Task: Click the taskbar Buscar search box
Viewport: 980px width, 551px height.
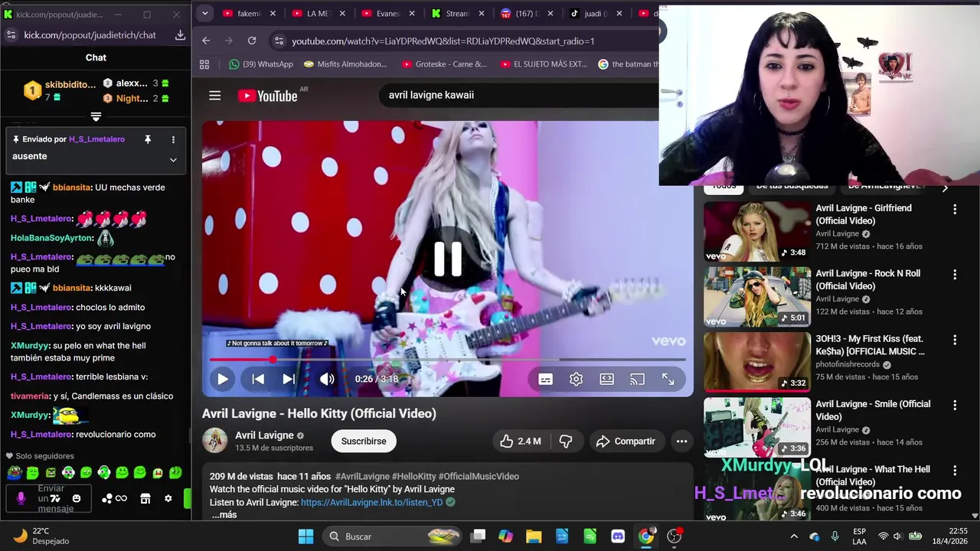Action: (x=390, y=536)
